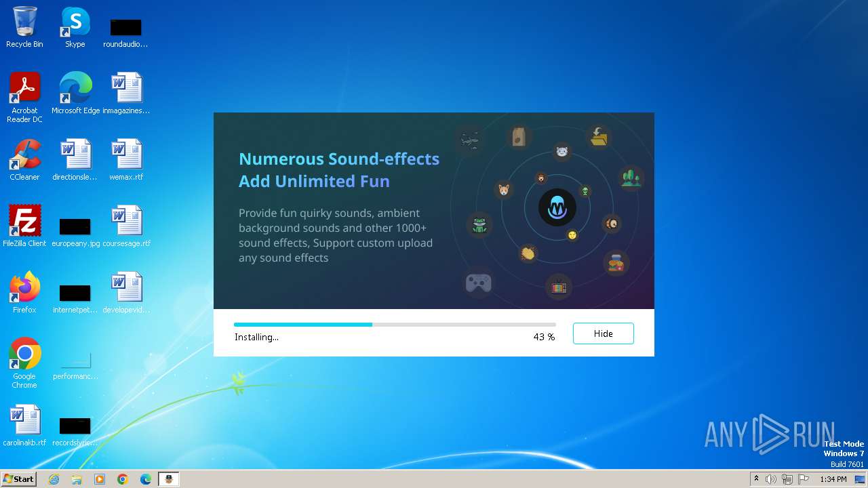Open Action Center flag icon

[x=804, y=479]
